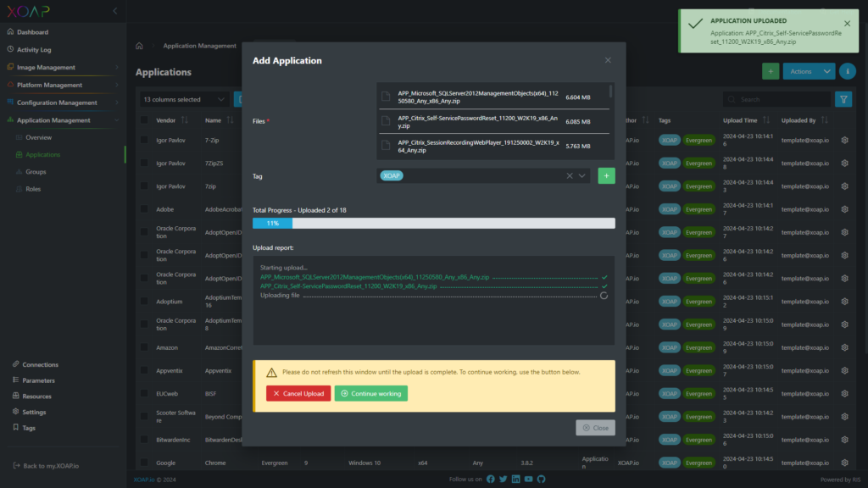Clear the XOAP tag selection X
868x488 pixels.
(569, 176)
